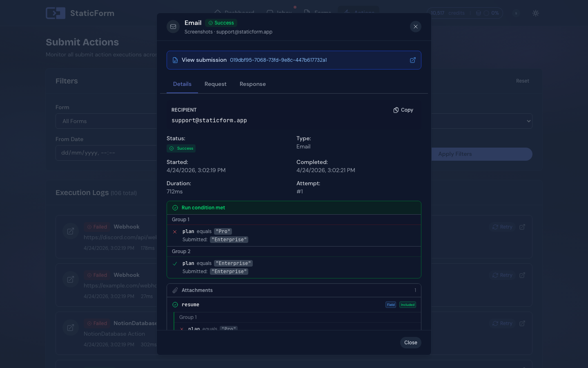Select recipient text support@staticform.app
Image resolution: width=588 pixels, height=368 pixels.
click(209, 121)
